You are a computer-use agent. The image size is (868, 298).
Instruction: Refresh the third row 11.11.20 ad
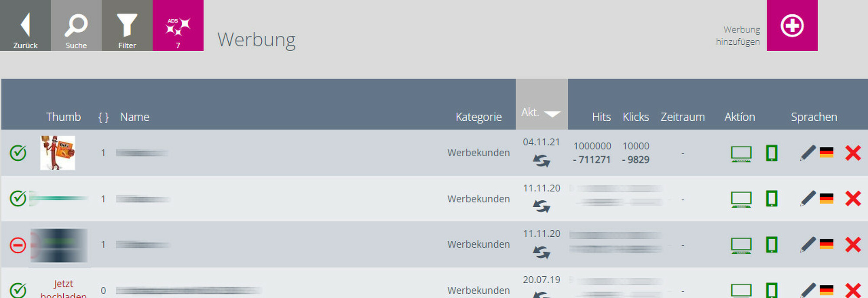click(x=541, y=252)
